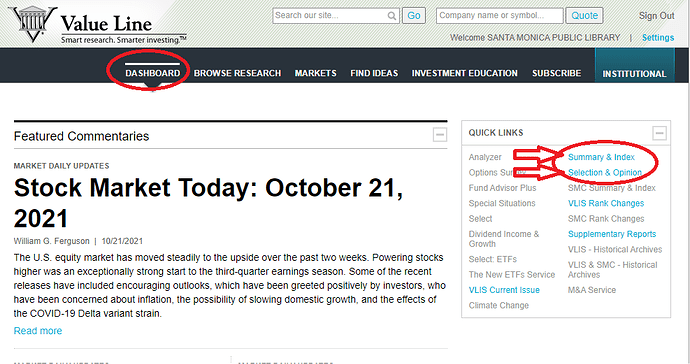Open Select: ETFs quick link
Screen dimensions: 690x364
493,259
